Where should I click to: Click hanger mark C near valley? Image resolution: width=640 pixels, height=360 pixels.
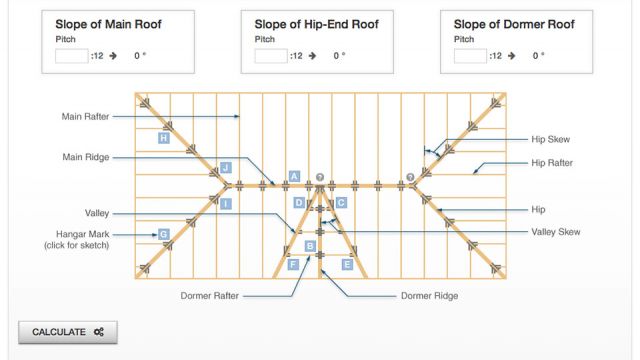point(341,203)
